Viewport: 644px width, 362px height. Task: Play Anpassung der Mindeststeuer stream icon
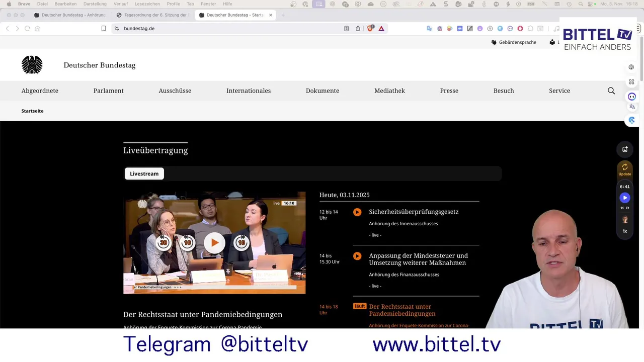tap(357, 256)
